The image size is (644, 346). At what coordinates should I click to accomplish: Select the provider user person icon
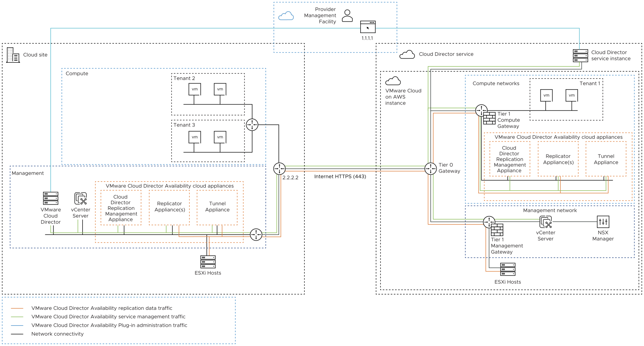pyautogui.click(x=347, y=16)
